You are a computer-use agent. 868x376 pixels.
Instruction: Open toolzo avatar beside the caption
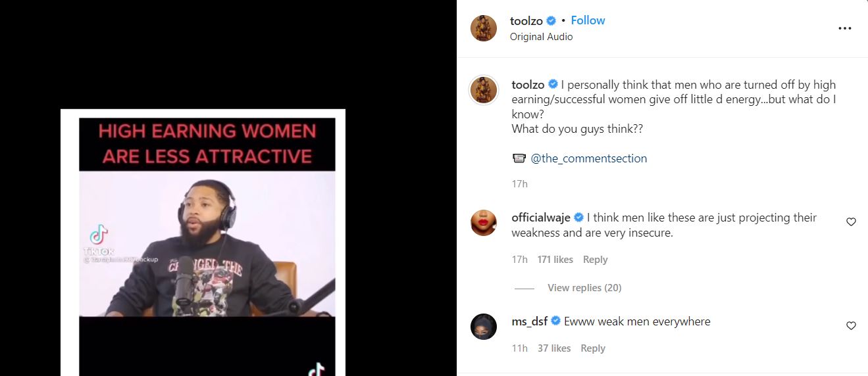(x=484, y=90)
